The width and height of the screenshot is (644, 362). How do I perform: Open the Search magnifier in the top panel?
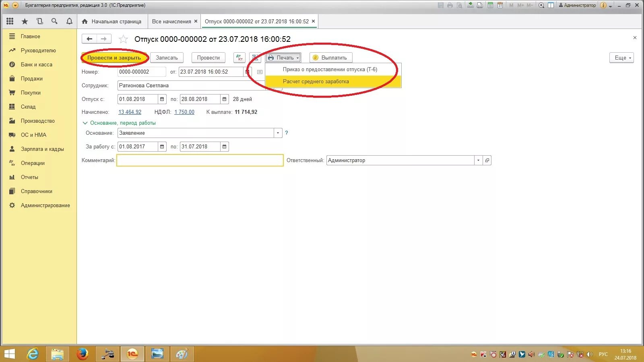(54, 21)
